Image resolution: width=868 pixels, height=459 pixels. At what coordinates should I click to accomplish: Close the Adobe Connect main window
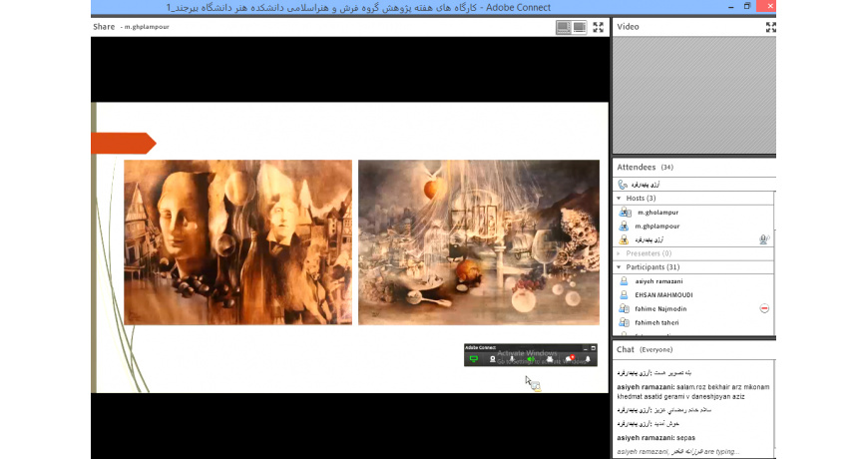coord(770,7)
